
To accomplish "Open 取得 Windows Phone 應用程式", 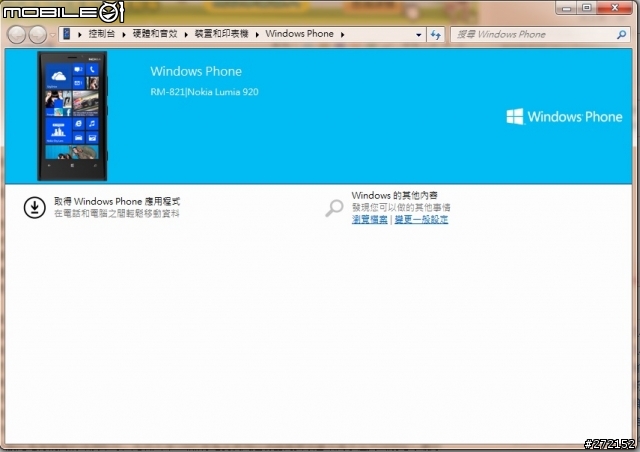I will pyautogui.click(x=117, y=201).
